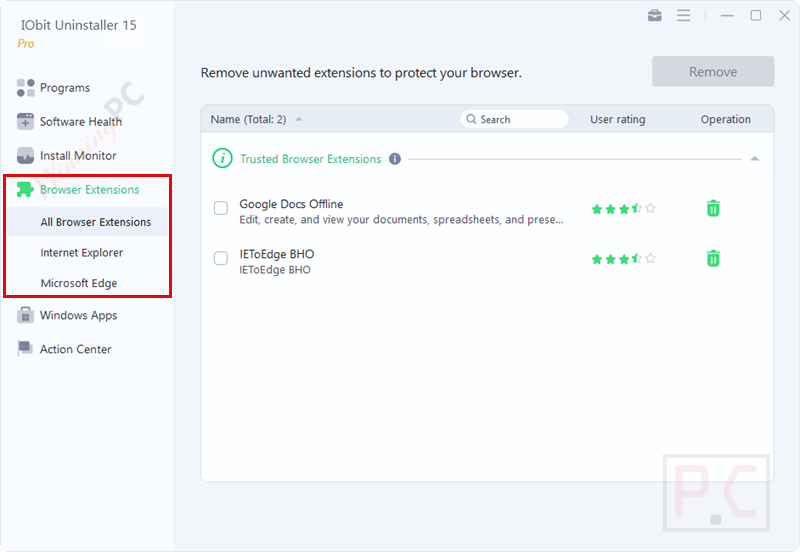Click the search magnifier icon

[x=471, y=119]
